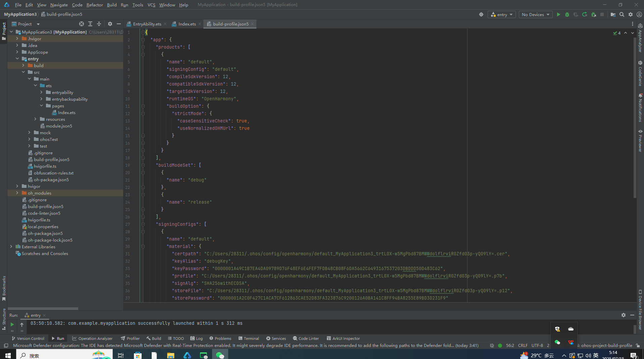Open Code Linter tool window

coord(306,338)
